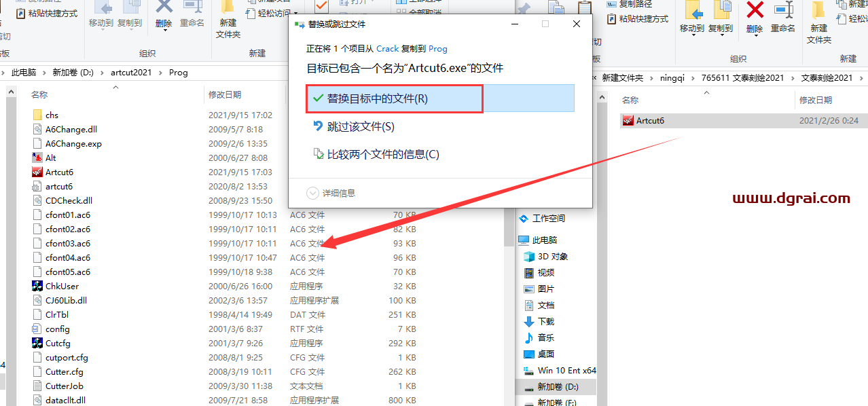The width and height of the screenshot is (868, 406).
Task: Click 移动到 in the right window ribbon
Action: pyautogui.click(x=692, y=18)
